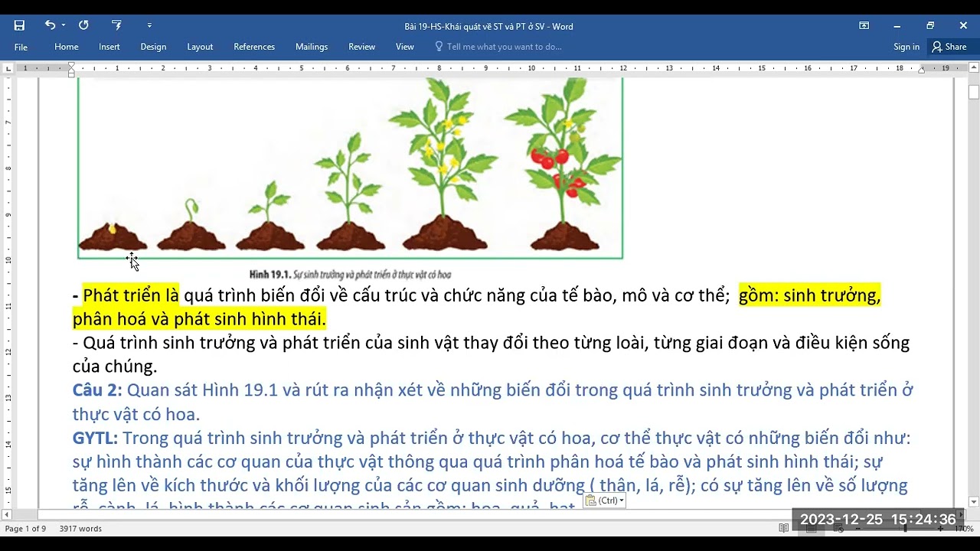Open the Mailings ribbon tab

[312, 47]
